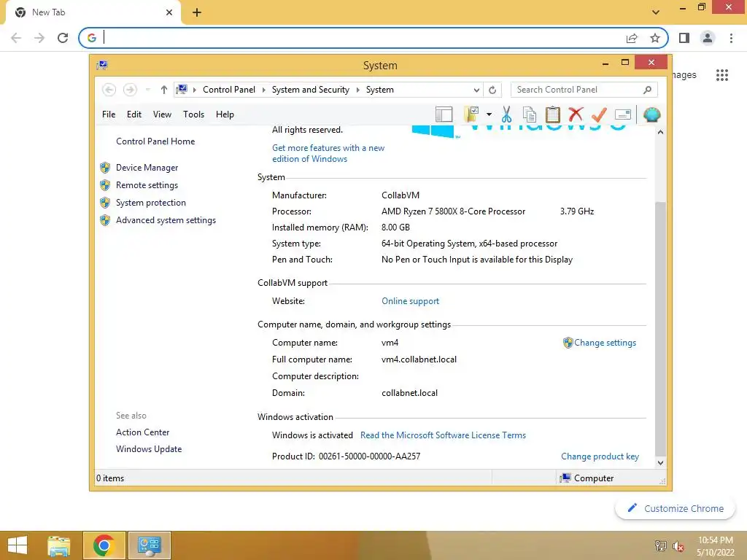
Task: Expand chevron after Control Panel breadcrumb
Action: [x=264, y=90]
